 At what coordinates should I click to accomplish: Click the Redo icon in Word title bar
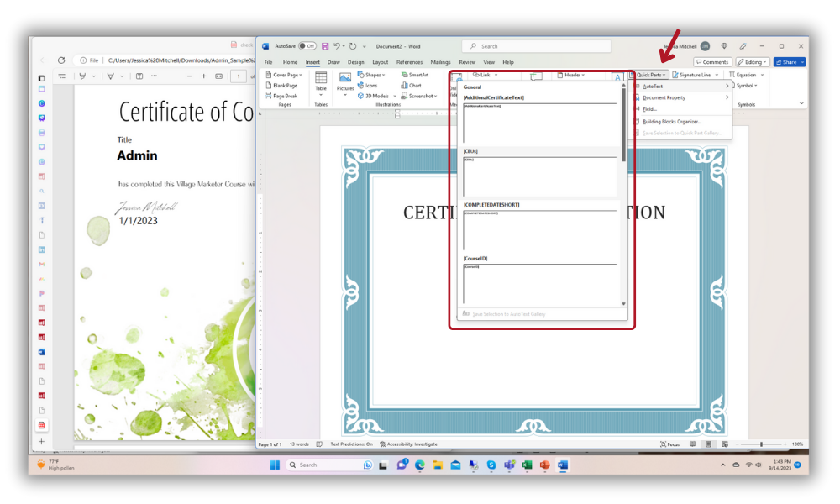tap(353, 46)
